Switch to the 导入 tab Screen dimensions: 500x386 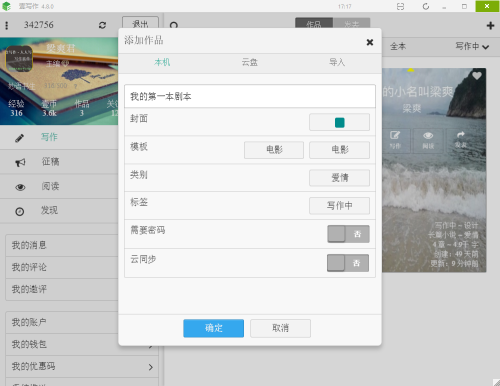(x=337, y=62)
